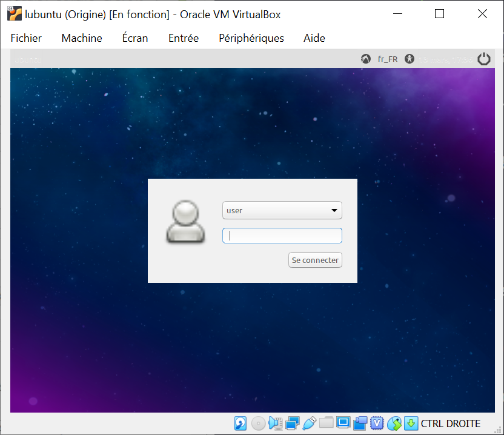
Task: Open the fr_FR language selector
Action: 388,59
